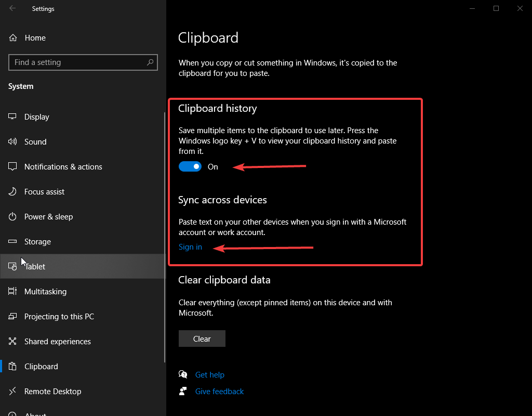Click the Notifications & actions icon
Image resolution: width=532 pixels, height=416 pixels.
point(12,166)
